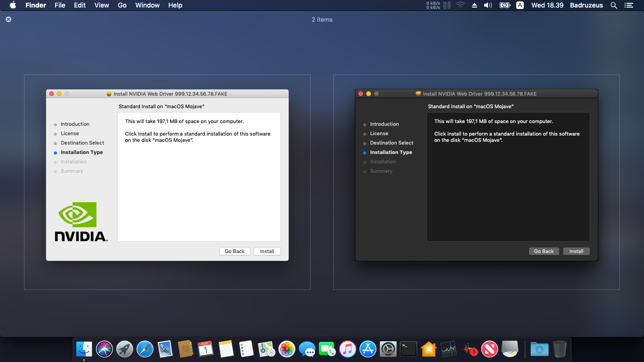This screenshot has width=644, height=362.
Task: Launch Siri from the Dock
Action: (x=104, y=349)
